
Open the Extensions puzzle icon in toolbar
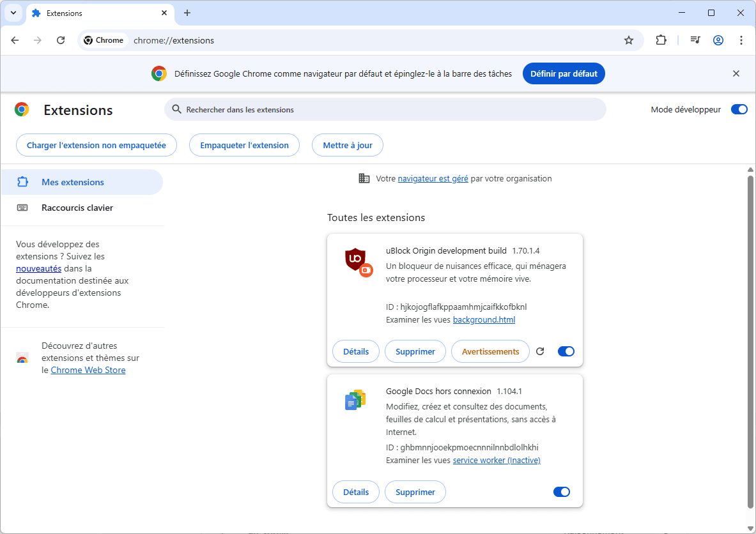(661, 40)
